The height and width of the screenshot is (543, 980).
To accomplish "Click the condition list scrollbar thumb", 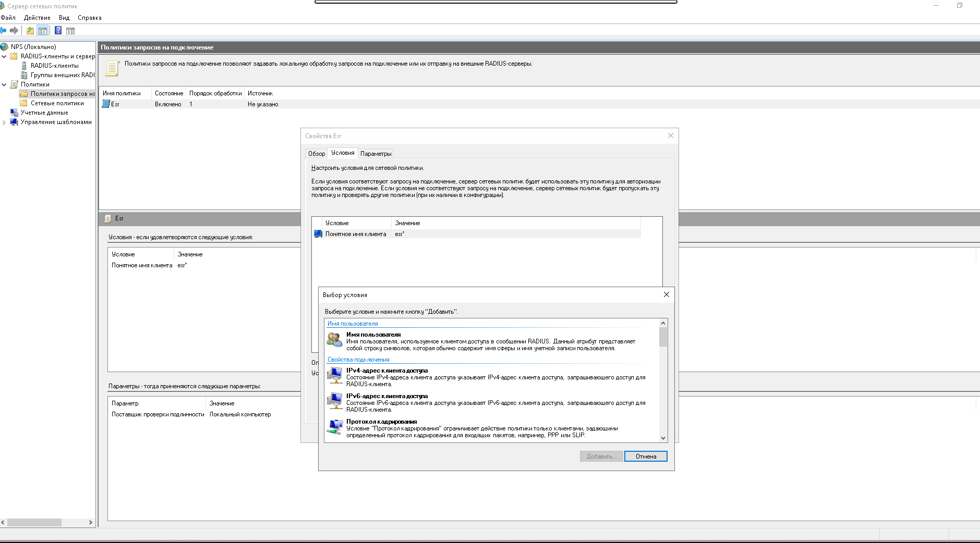I will 663,337.
